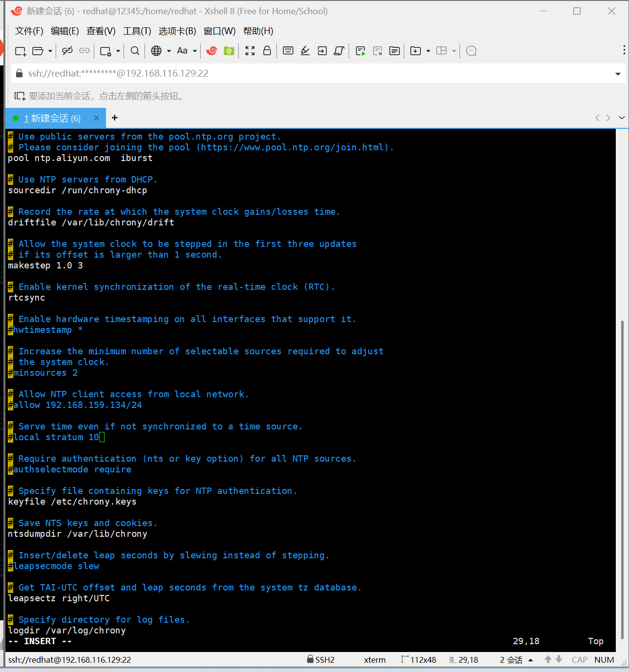Screen dimensions: 629x672
Task: Click the keyboard mapping icon
Action: click(x=288, y=51)
